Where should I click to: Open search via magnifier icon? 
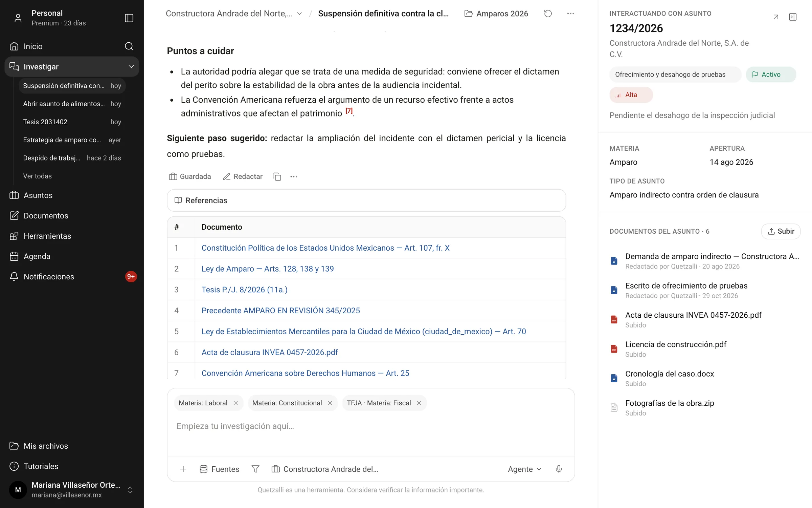(129, 46)
